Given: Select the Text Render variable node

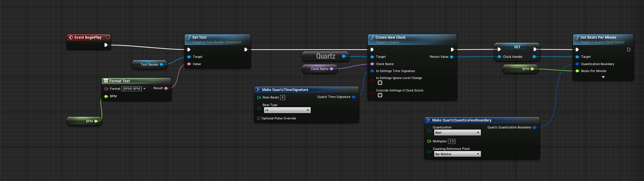Looking at the screenshot, I should pyautogui.click(x=149, y=64).
